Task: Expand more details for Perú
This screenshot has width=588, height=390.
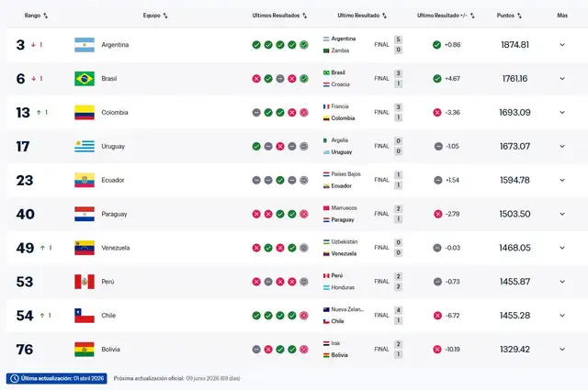Action: click(561, 282)
